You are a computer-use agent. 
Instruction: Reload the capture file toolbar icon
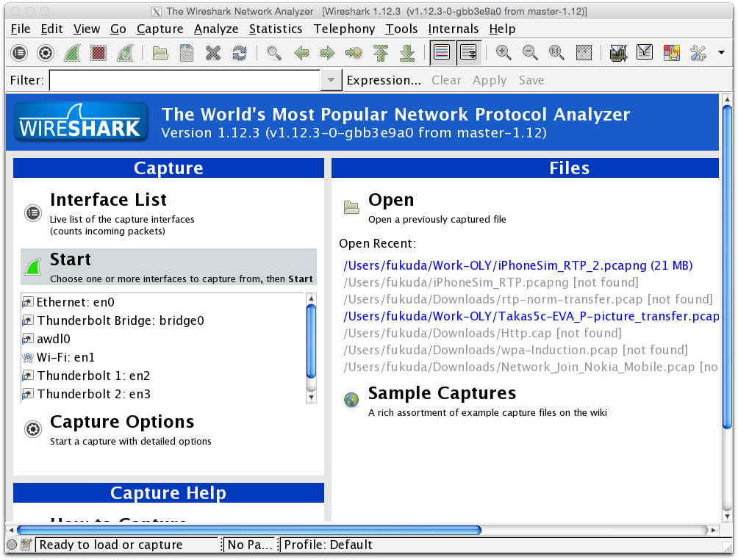240,53
